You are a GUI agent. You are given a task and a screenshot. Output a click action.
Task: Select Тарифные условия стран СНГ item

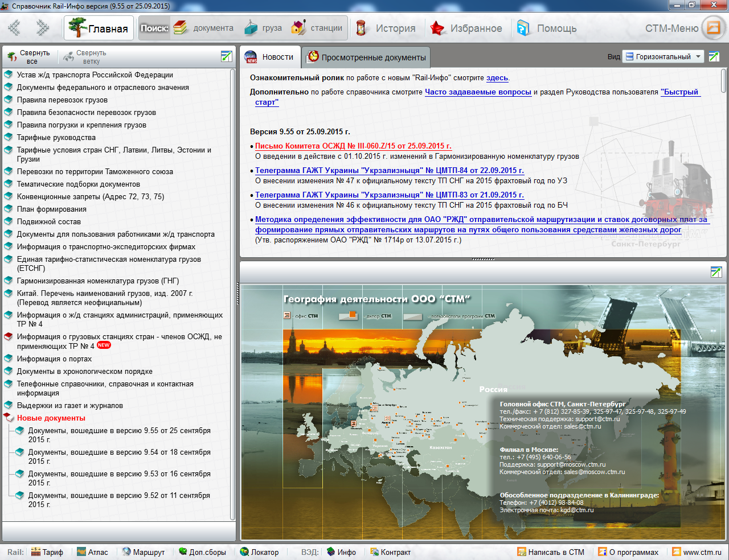pos(114,154)
